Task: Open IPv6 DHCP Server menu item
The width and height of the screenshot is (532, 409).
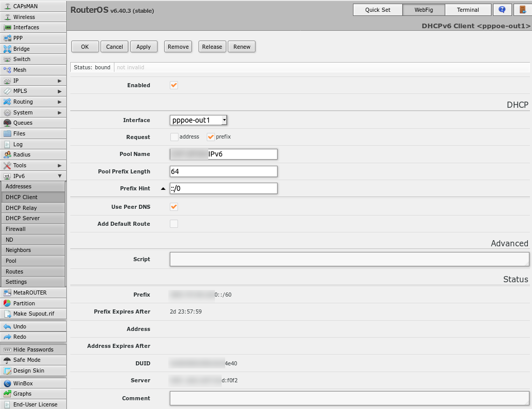Action: click(33, 218)
